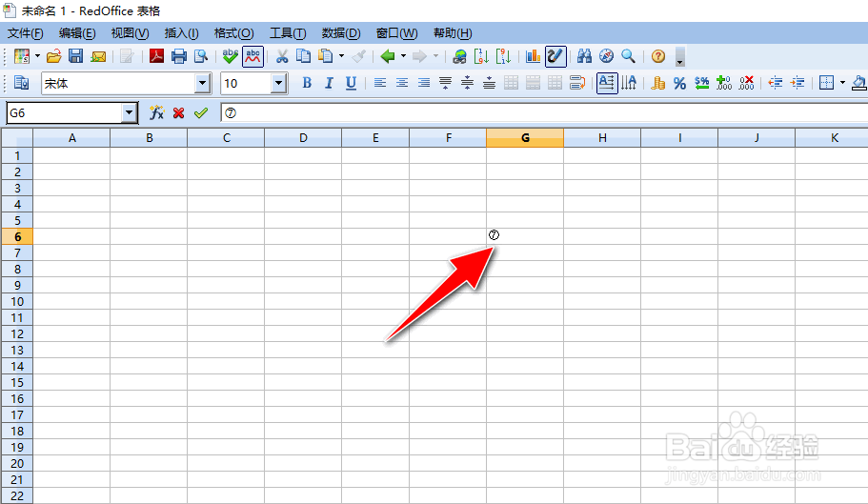Toggle center horizontally alignment
The image size is (868, 504).
(x=402, y=83)
